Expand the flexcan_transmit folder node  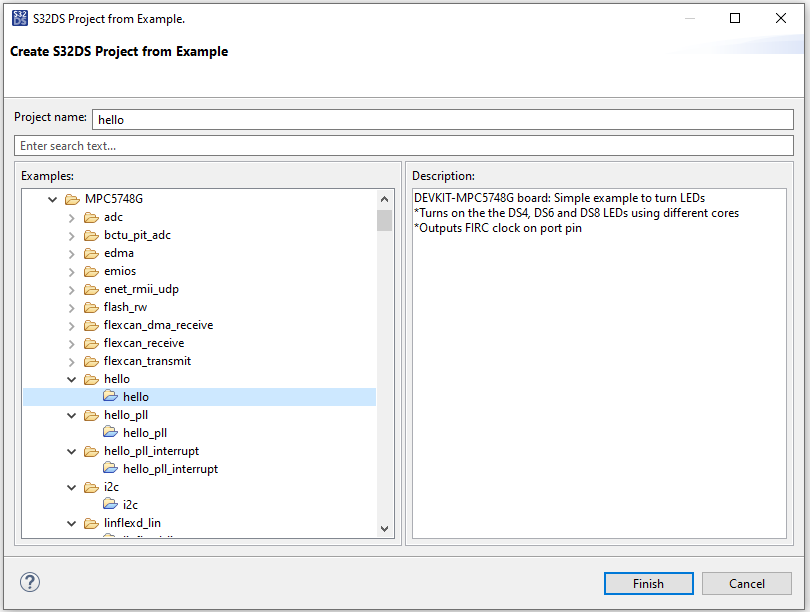coord(72,362)
